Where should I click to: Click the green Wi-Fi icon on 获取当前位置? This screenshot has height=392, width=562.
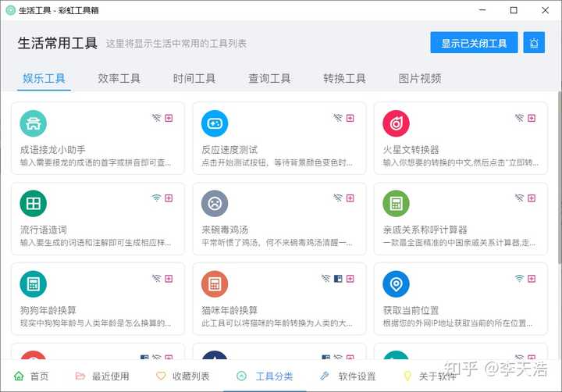click(519, 278)
